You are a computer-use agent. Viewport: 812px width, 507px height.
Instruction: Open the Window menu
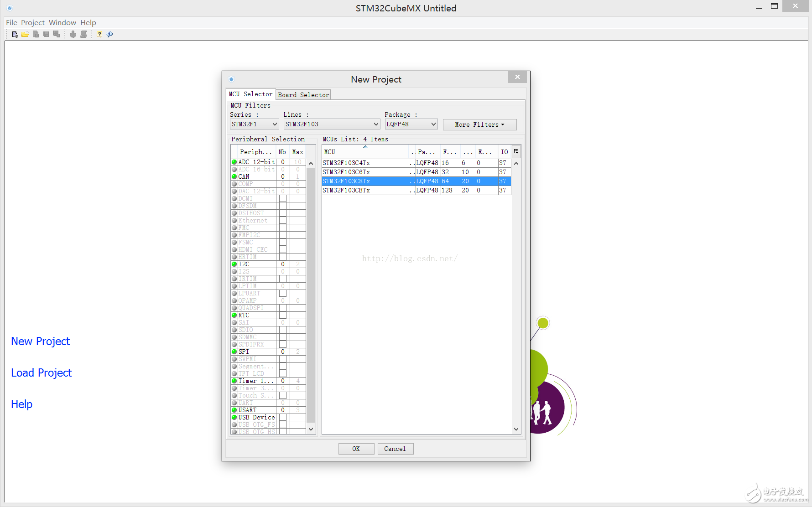point(62,22)
